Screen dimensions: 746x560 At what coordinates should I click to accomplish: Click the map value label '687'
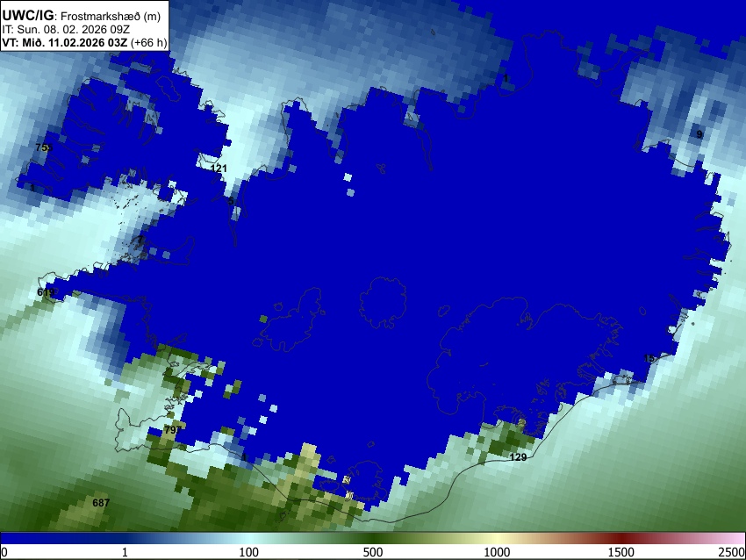(x=101, y=502)
